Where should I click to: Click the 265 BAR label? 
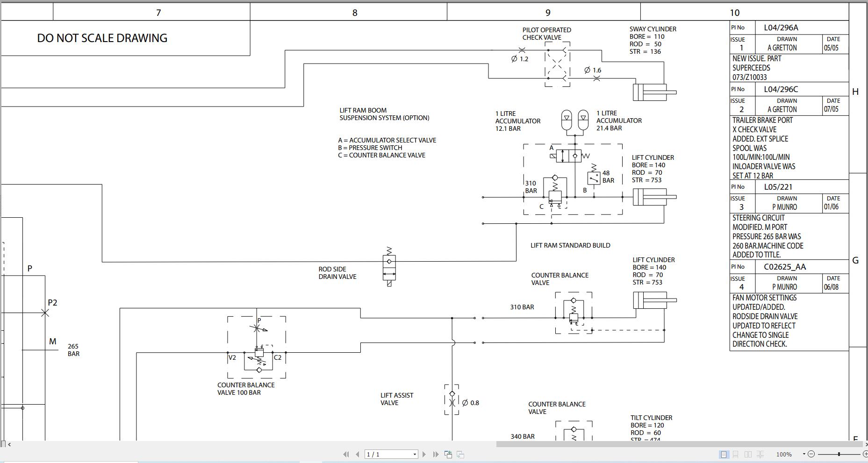(73, 350)
